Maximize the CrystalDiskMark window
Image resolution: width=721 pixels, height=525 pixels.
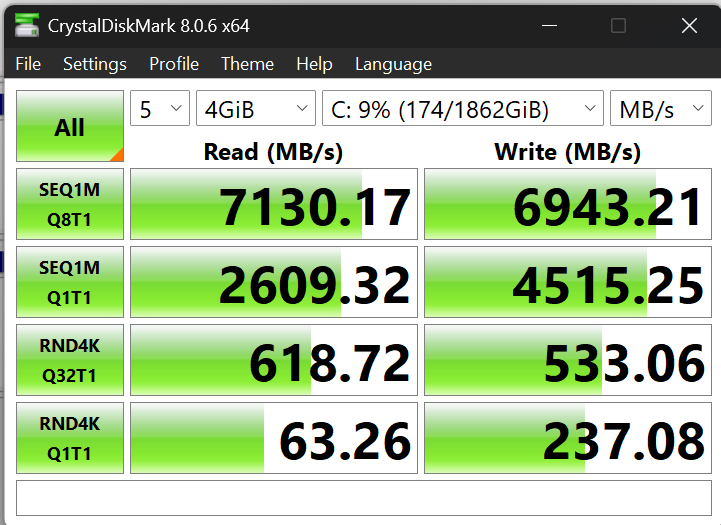(618, 25)
